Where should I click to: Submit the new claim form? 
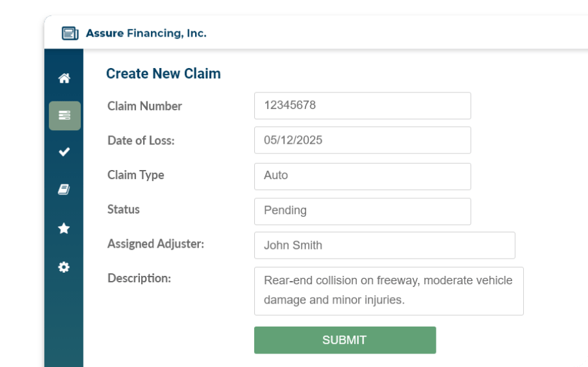tap(345, 340)
